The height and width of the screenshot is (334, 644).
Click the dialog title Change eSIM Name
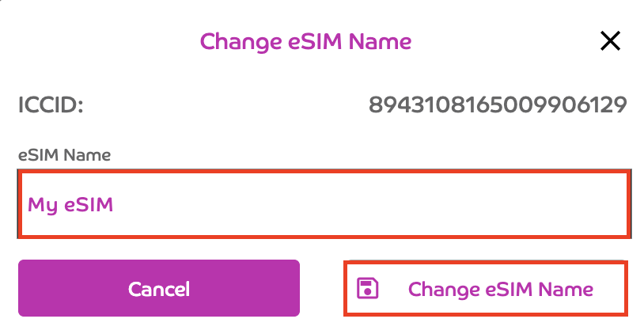pos(305,41)
